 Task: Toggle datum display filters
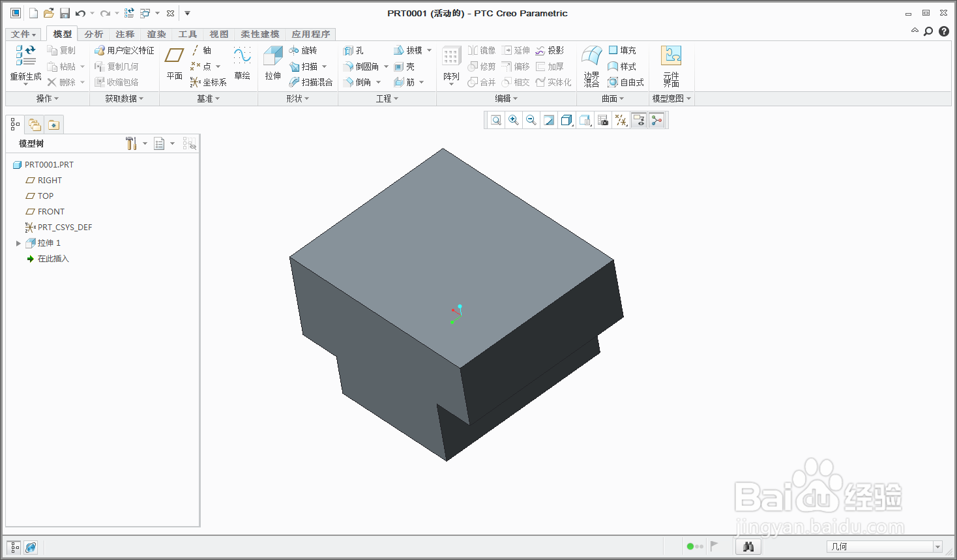click(621, 120)
